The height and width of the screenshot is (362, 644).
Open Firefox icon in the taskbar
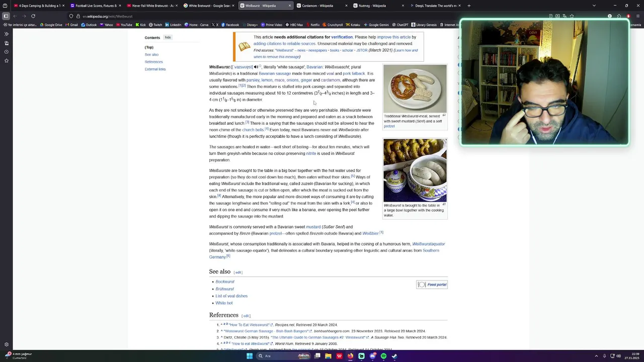coord(350,356)
